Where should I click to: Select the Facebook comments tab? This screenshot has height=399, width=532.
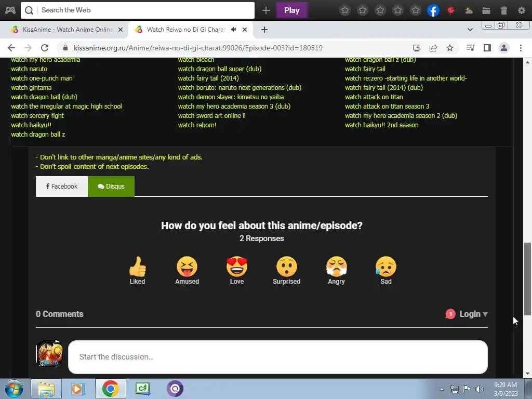62,187
